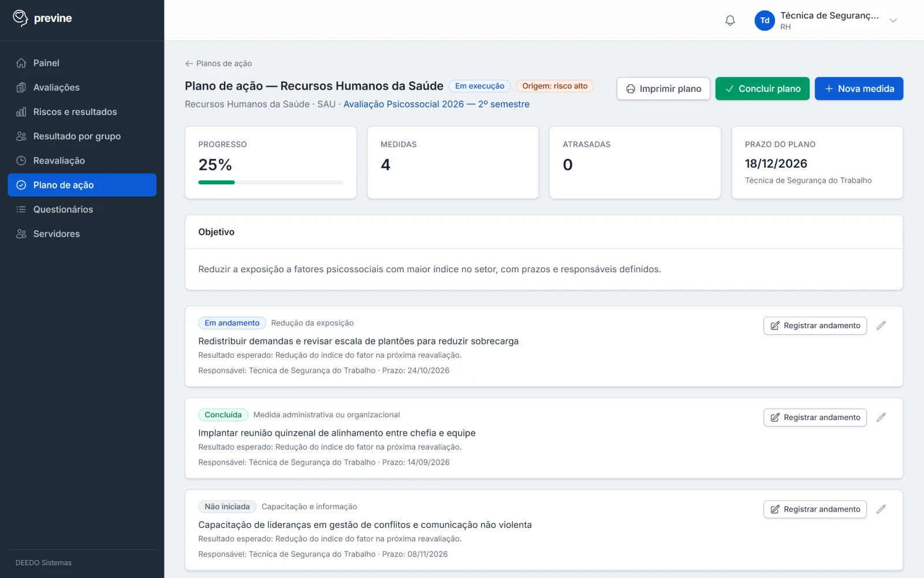Click the Td user avatar
The height and width of the screenshot is (578, 924).
765,20
